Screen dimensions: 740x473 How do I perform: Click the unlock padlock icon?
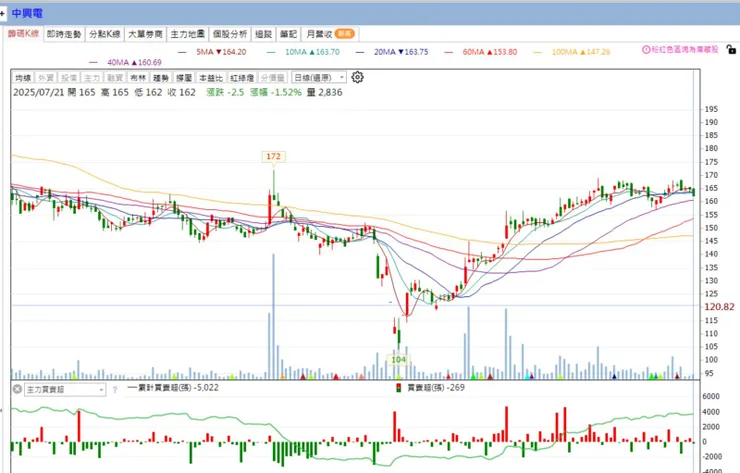tap(731, 49)
